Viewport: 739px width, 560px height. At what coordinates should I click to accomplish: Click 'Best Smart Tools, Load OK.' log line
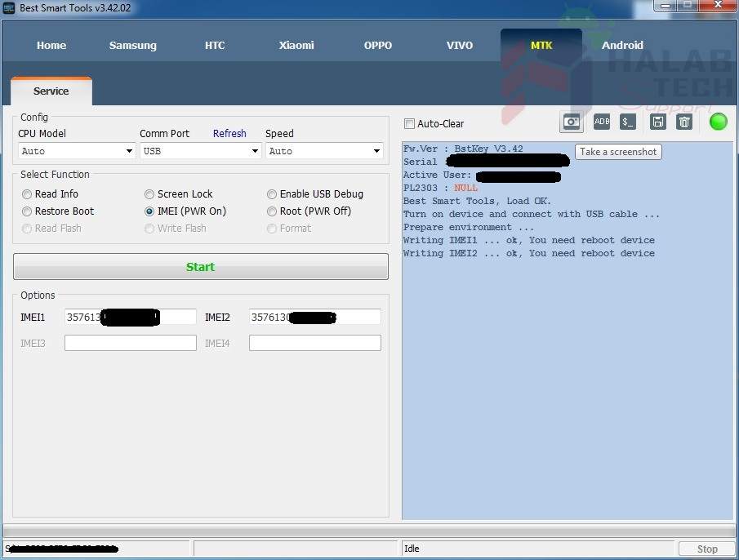(477, 201)
